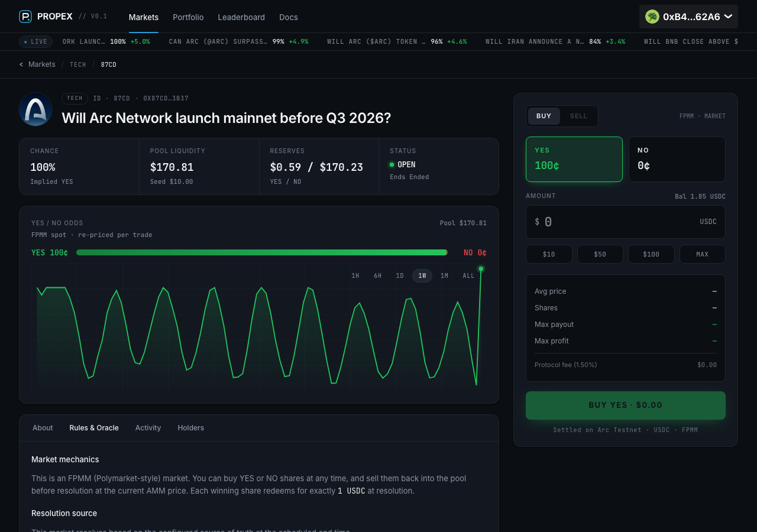Select the NO 0¢ outcome
Image resolution: width=757 pixels, height=532 pixels.
point(677,159)
